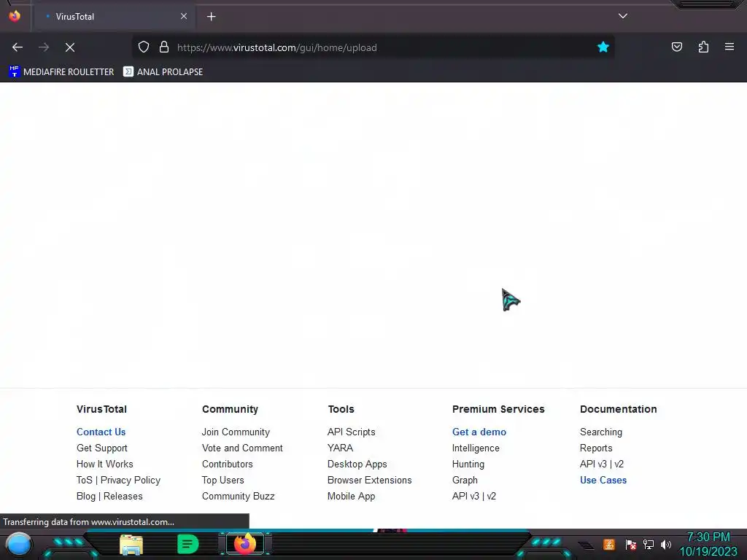Open Intelligence premium link

[476, 448]
